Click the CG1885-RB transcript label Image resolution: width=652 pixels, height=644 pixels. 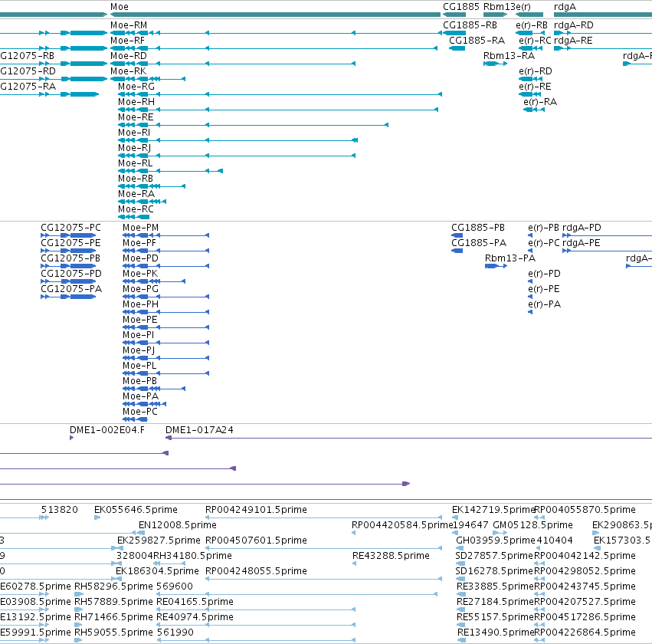tap(470, 25)
